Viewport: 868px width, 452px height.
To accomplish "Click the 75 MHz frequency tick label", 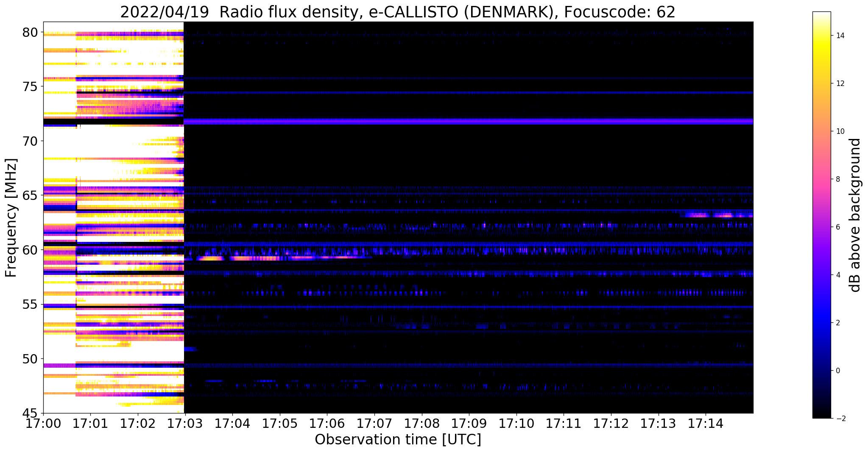I will pos(29,87).
